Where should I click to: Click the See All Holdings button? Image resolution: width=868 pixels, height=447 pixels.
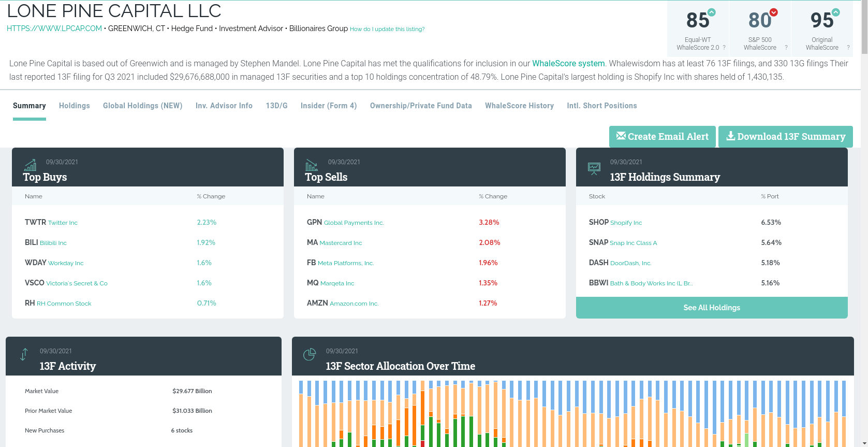click(712, 308)
